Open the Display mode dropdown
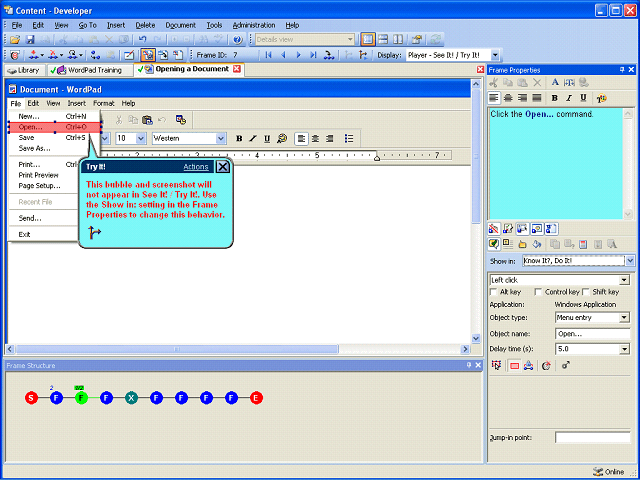The width and height of the screenshot is (640, 480). click(x=495, y=55)
